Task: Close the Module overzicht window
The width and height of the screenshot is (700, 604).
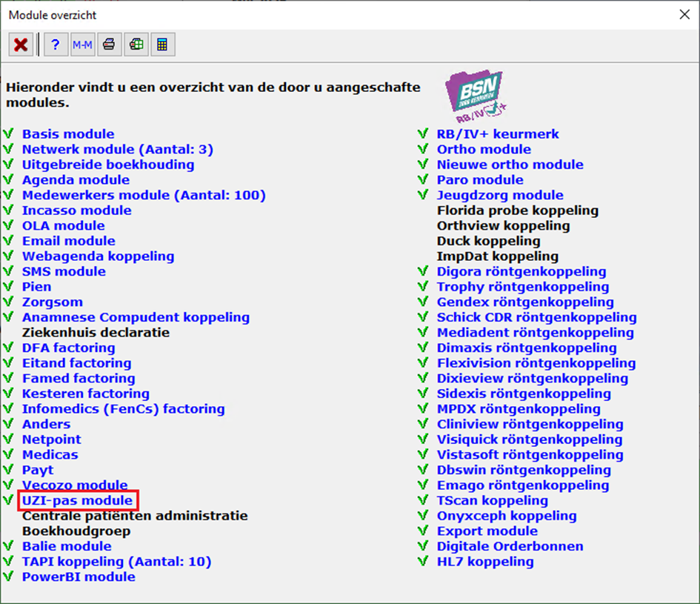Action: pyautogui.click(x=684, y=15)
